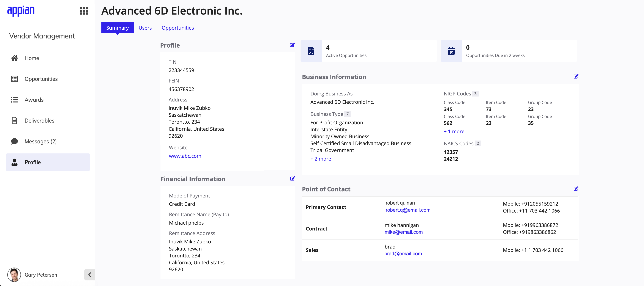Click the Home house icon
The width and height of the screenshot is (644, 286).
15,58
